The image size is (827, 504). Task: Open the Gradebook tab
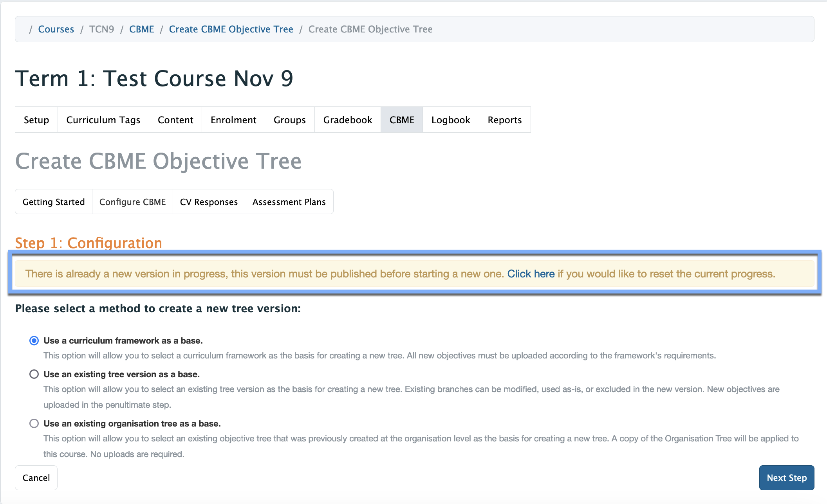click(348, 120)
